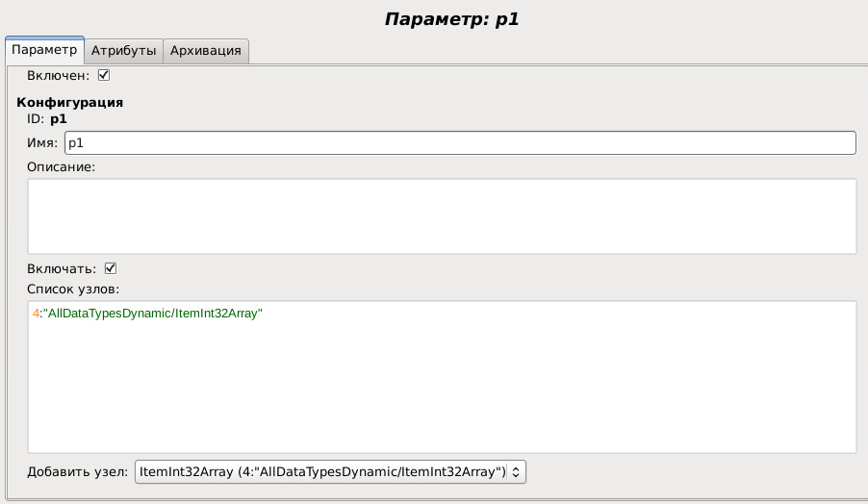Viewport: 868px width, 504px height.
Task: Uncheck the Включать checkbox
Action: (110, 269)
